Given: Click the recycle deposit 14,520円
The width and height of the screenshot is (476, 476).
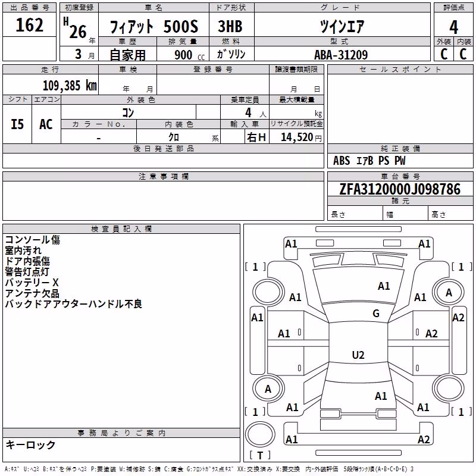Looking at the screenshot, I should (x=301, y=137).
